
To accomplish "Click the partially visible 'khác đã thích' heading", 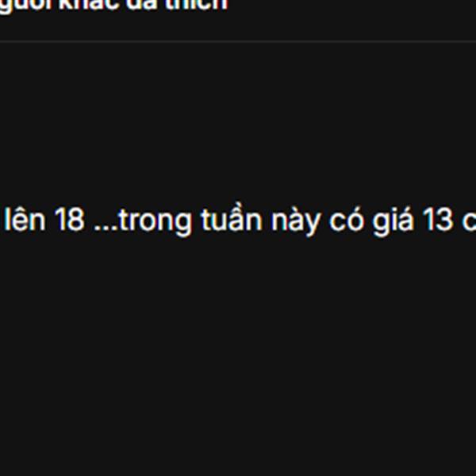I will click(x=143, y=6).
